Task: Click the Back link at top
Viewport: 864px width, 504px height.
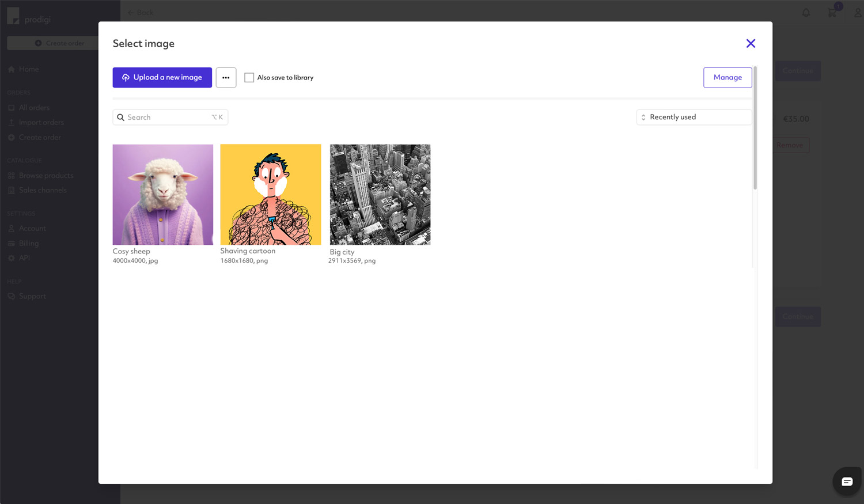Action: click(x=140, y=12)
